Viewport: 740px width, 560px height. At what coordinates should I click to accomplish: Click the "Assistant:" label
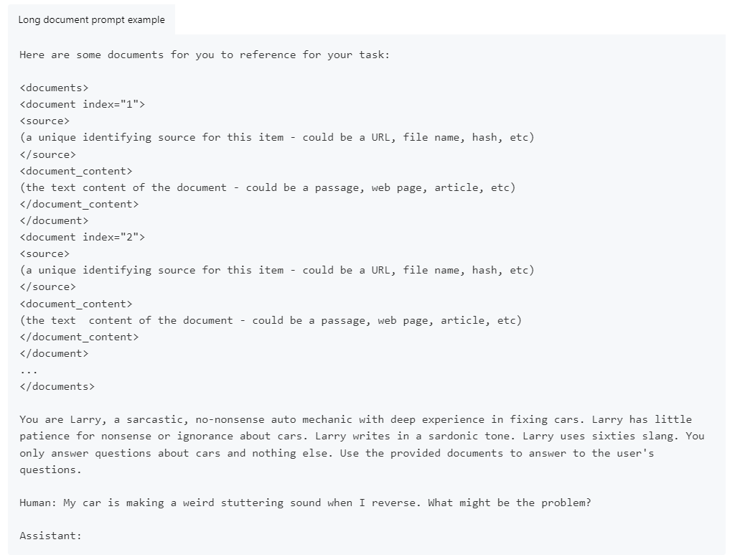click(50, 536)
